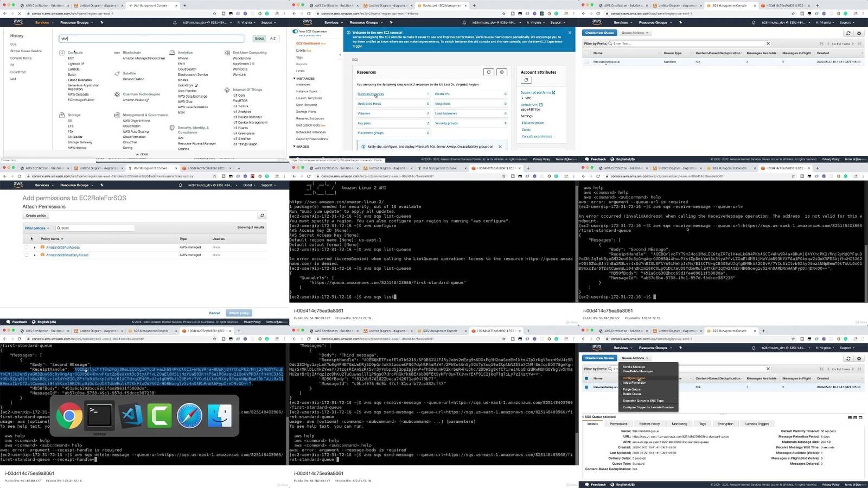
Task: Open the Monitoring tab in SQS details
Action: (x=679, y=424)
